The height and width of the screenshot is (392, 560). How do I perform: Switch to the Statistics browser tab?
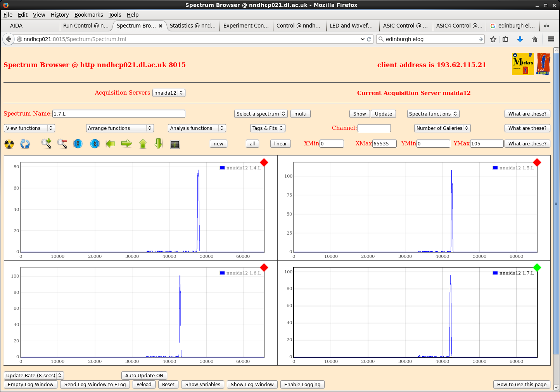click(193, 26)
